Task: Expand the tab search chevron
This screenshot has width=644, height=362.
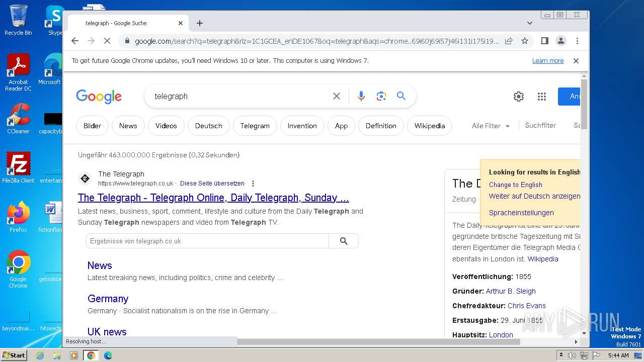Action: point(529,23)
